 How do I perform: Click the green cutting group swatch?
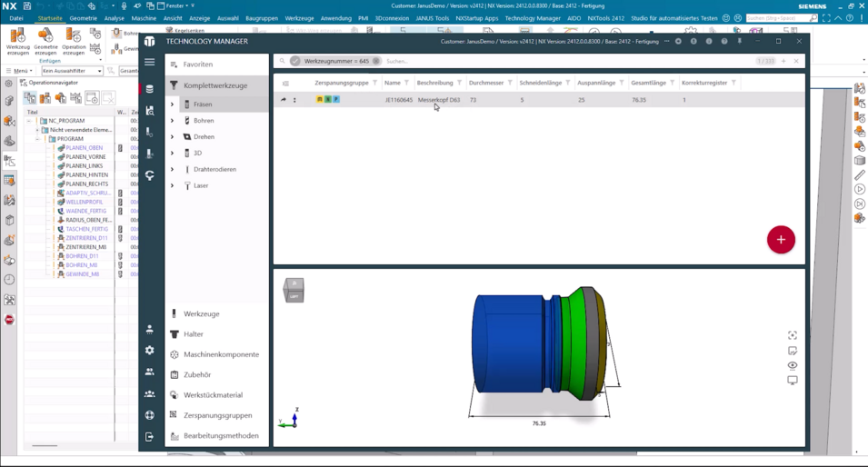(328, 100)
